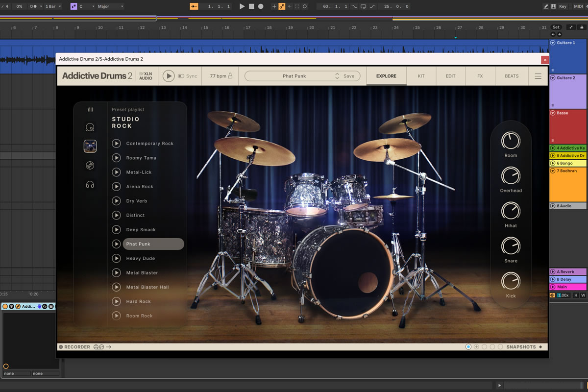Open the disc icon in explore sidebar
588x392 pixels.
pyautogui.click(x=90, y=166)
